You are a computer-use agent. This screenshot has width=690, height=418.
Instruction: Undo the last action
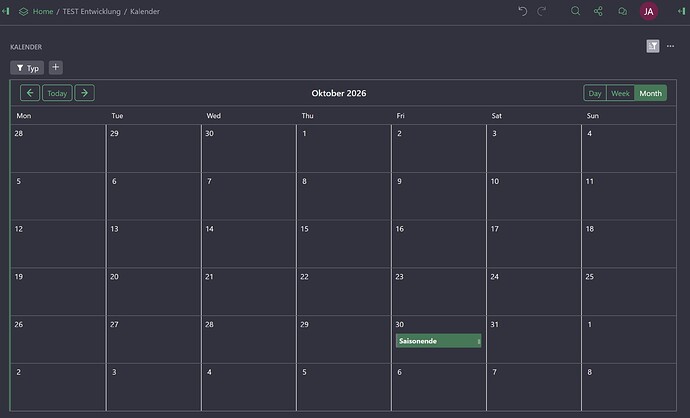pyautogui.click(x=522, y=11)
